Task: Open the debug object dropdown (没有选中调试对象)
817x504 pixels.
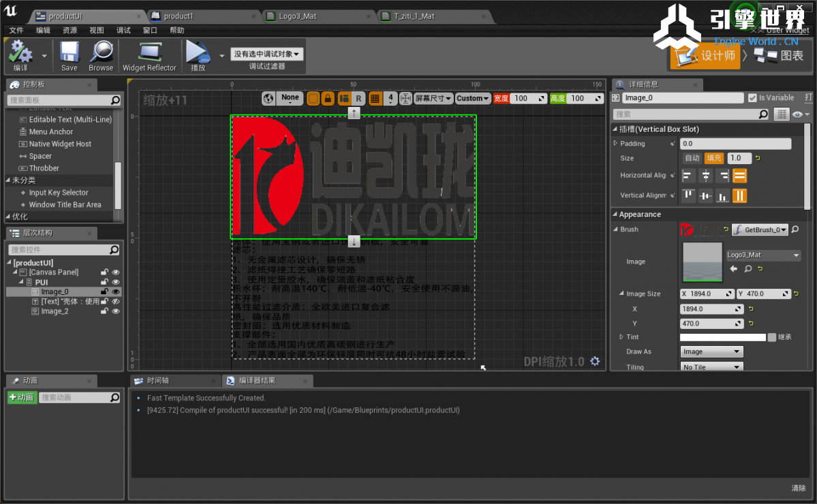Action: pyautogui.click(x=267, y=54)
